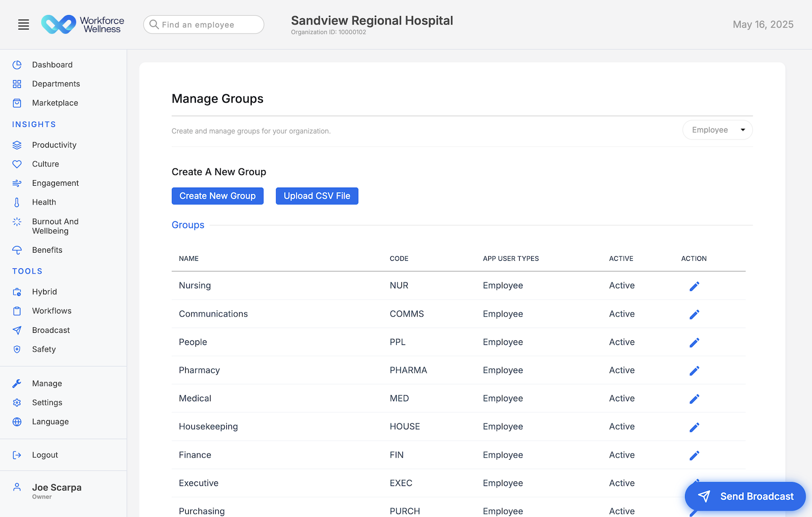Select Language from the sidebar
Viewport: 812px width, 517px height.
(x=50, y=421)
